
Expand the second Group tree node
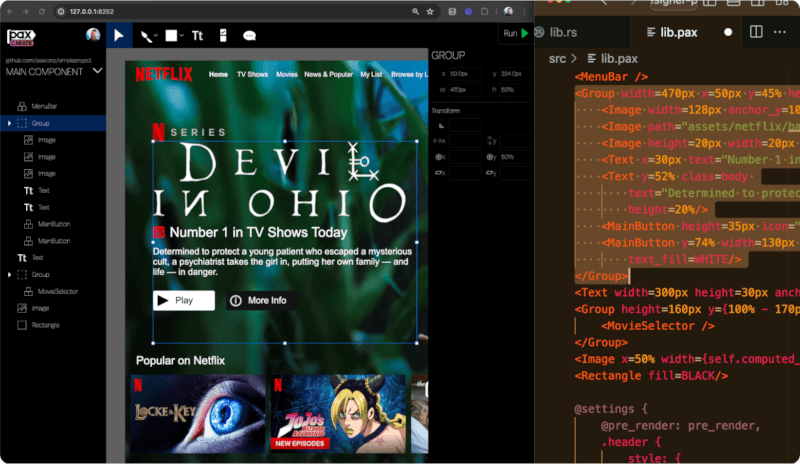pyautogui.click(x=9, y=275)
